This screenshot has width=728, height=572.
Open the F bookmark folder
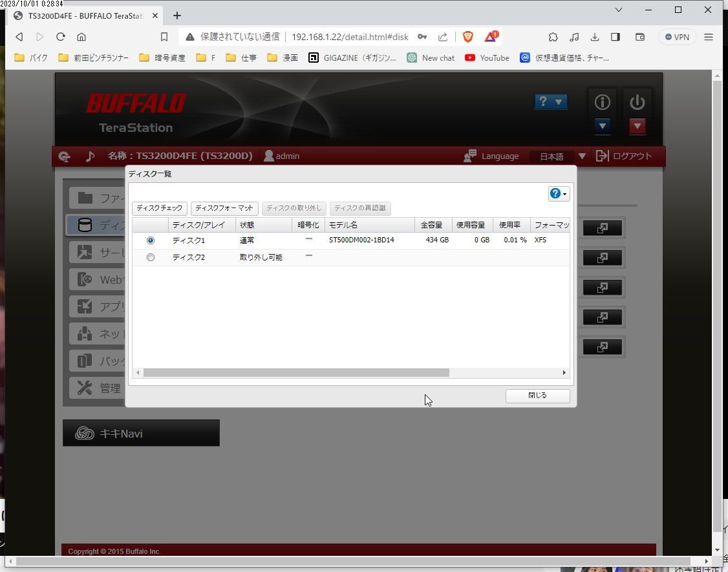tap(206, 58)
